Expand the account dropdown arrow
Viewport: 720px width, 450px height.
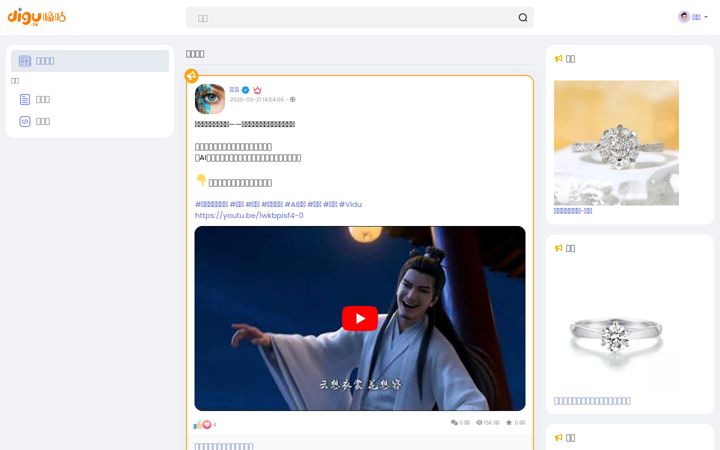click(706, 17)
